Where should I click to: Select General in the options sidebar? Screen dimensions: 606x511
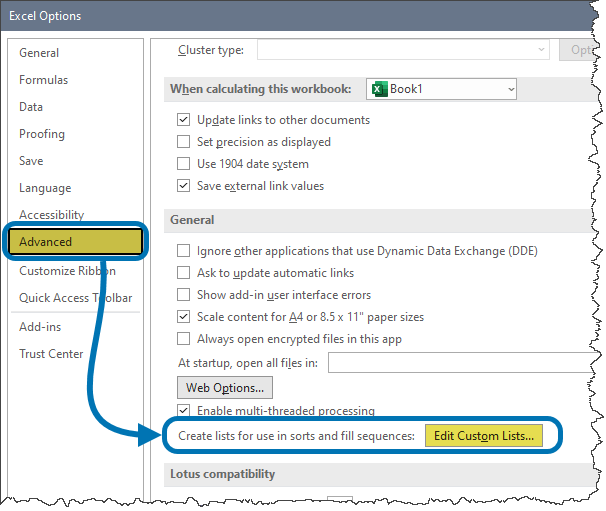pos(39,53)
